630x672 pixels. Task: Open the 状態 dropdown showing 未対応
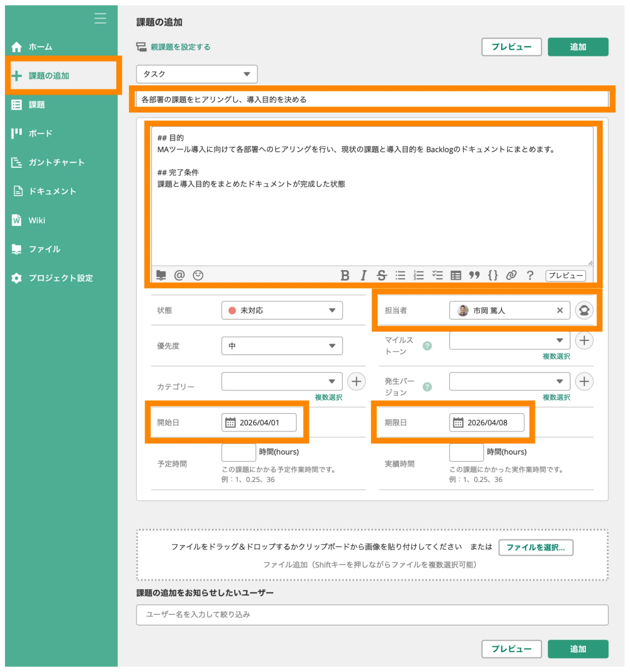tap(282, 310)
